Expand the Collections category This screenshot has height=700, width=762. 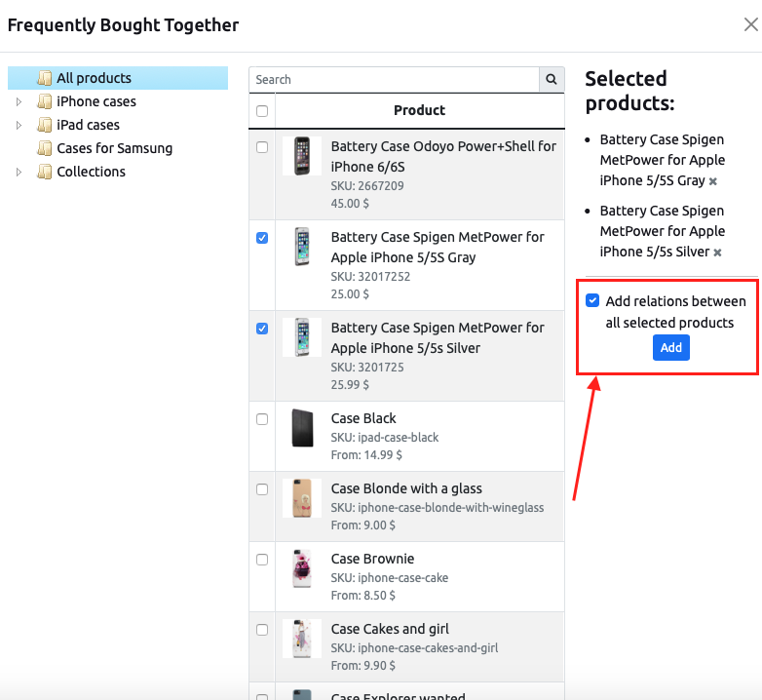[19, 172]
